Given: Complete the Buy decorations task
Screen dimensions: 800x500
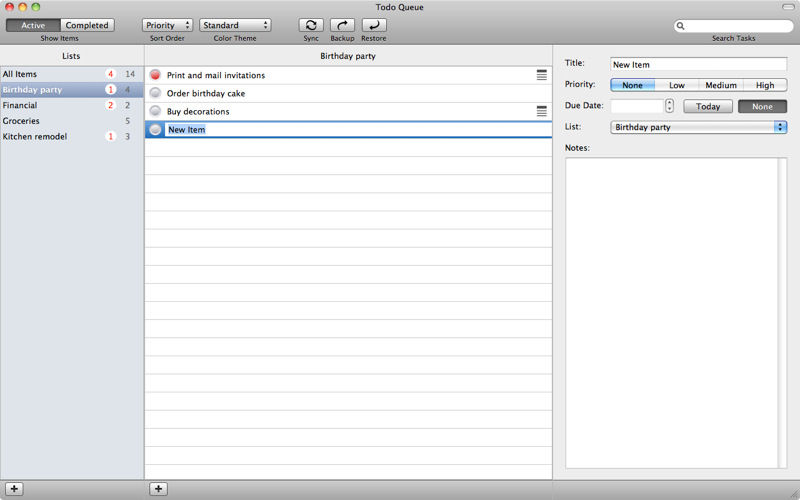Looking at the screenshot, I should point(155,111).
